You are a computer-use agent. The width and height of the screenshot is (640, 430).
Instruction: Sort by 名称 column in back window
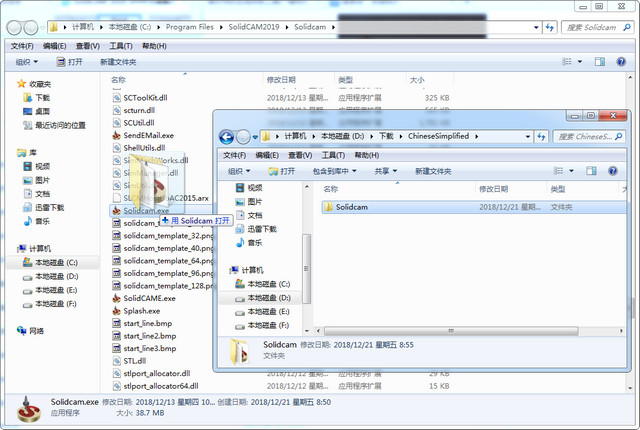click(118, 80)
